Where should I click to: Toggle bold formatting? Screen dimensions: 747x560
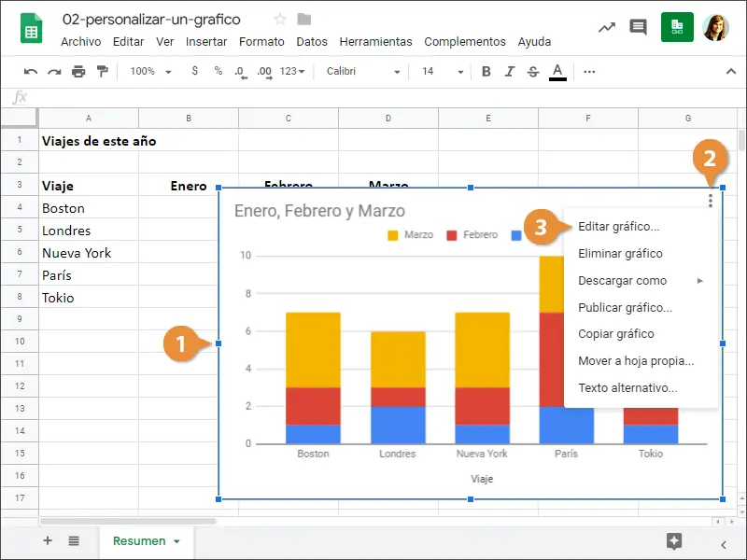click(486, 72)
